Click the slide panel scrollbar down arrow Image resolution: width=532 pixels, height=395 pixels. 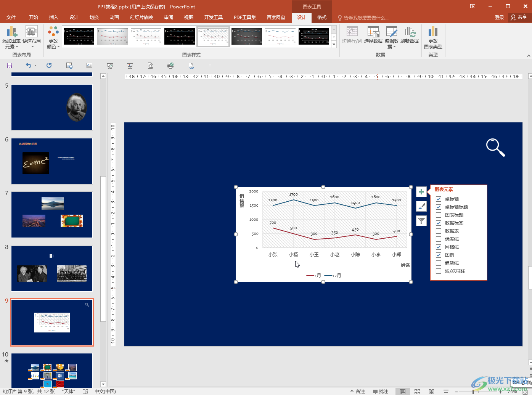(103, 384)
